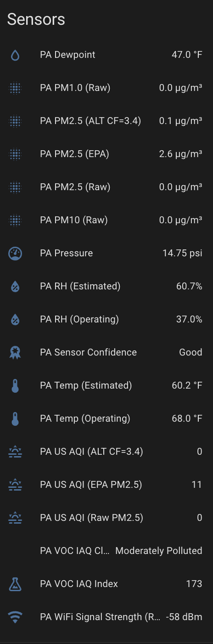This screenshot has width=213, height=644.
Task: Click the PA WiFi Signal Strength icon
Action: coord(15,617)
